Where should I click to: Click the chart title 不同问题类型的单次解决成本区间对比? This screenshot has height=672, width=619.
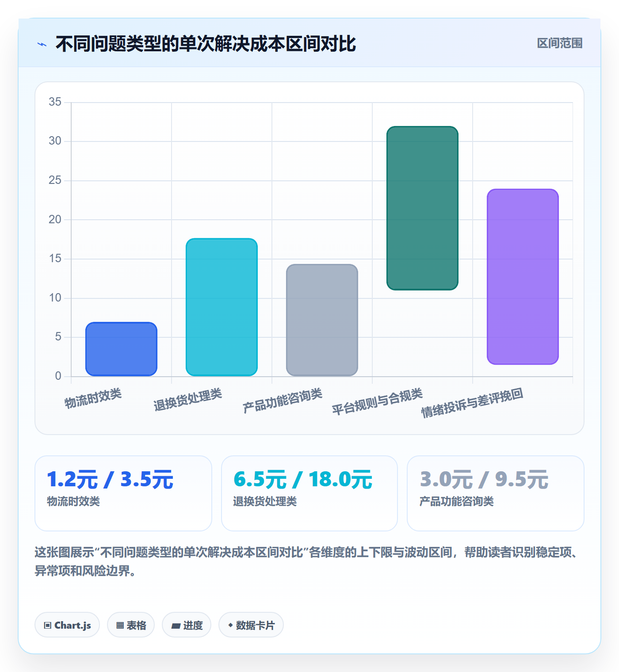pyautogui.click(x=206, y=44)
